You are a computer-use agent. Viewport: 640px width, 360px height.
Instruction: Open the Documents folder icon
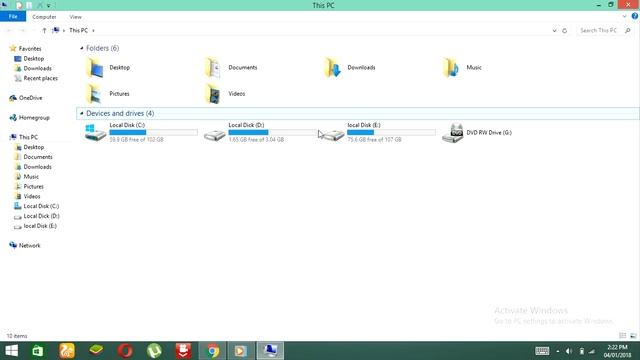[213, 68]
